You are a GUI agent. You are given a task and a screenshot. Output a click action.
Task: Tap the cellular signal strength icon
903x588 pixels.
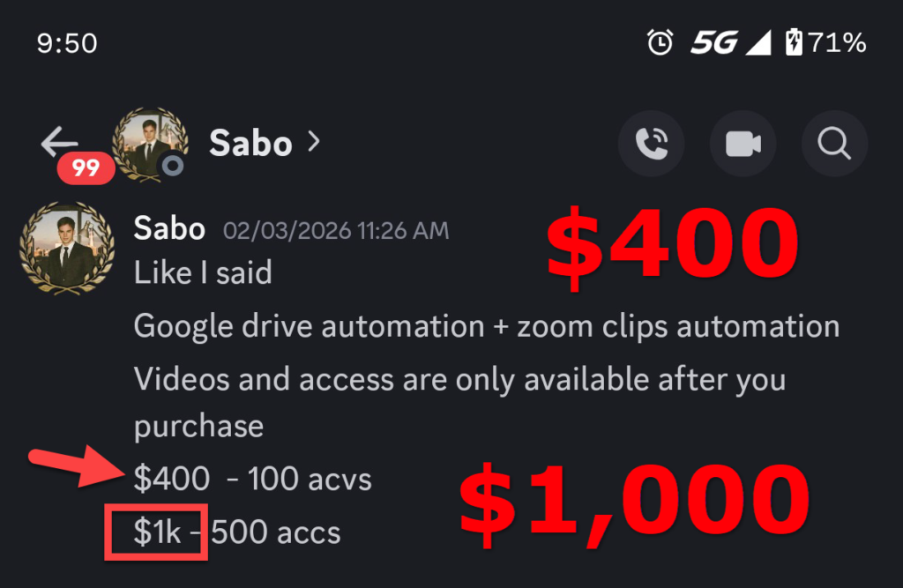pos(757,42)
